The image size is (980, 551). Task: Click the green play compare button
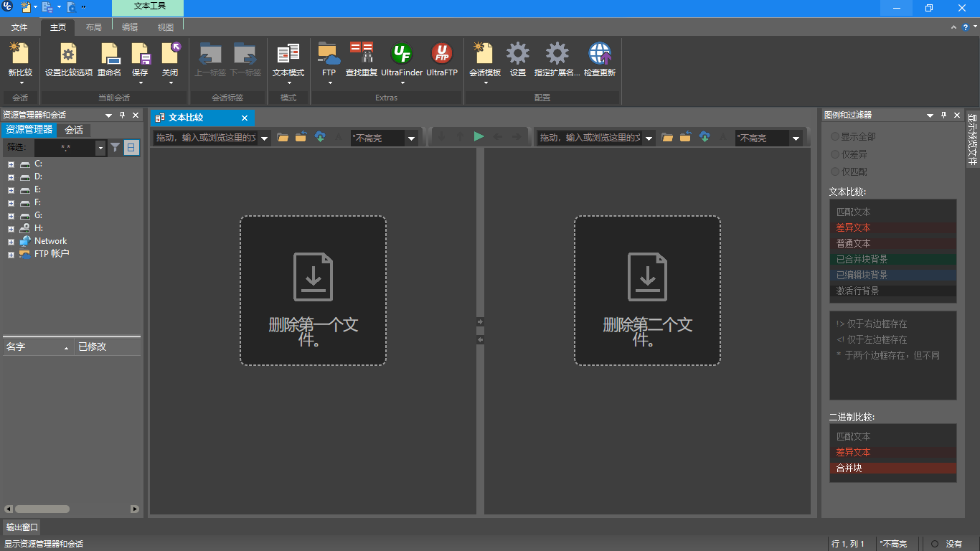(479, 137)
